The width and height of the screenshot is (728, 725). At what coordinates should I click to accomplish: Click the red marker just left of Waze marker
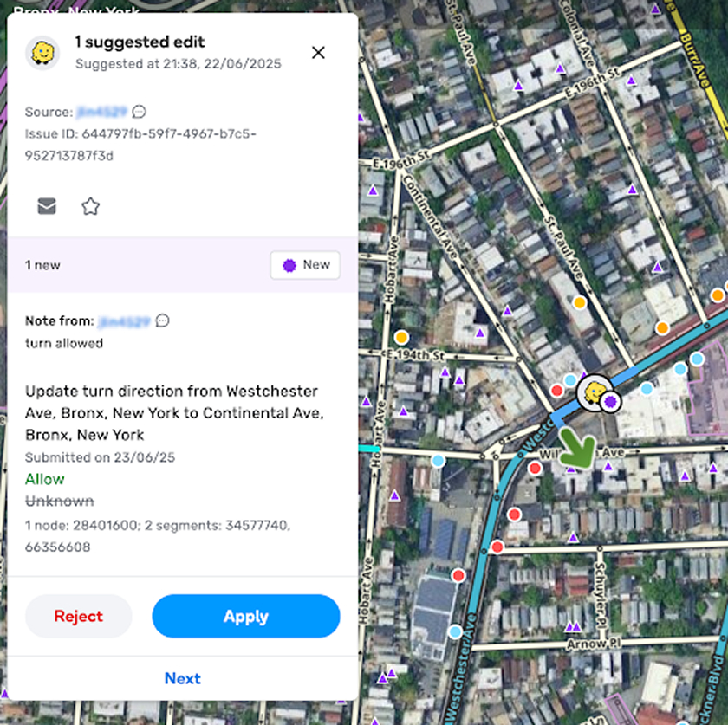click(x=556, y=391)
